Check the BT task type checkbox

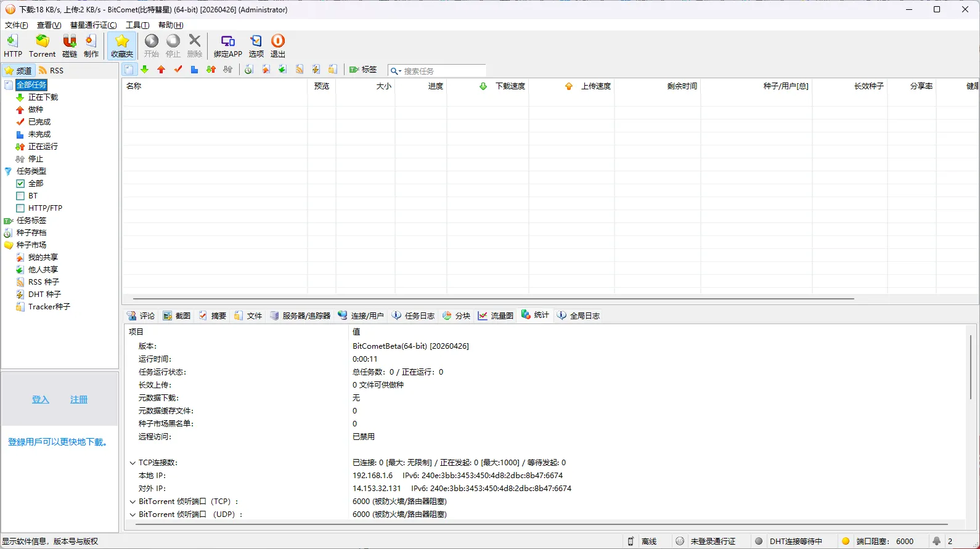coord(20,196)
